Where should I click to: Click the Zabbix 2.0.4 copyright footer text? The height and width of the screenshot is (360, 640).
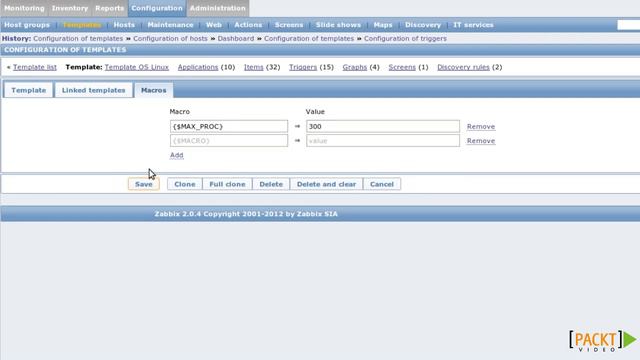pyautogui.click(x=246, y=214)
